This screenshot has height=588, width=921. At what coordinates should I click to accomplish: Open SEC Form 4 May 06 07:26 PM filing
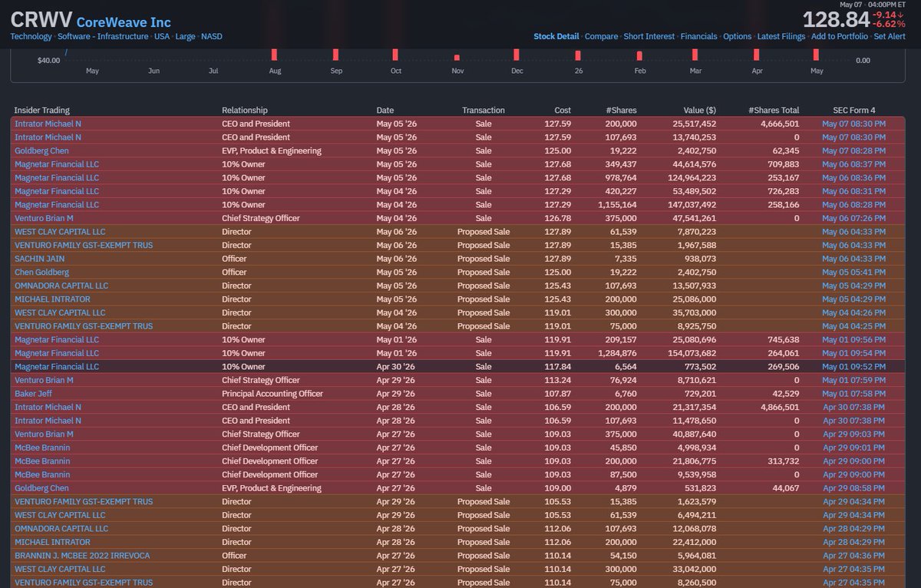tap(853, 218)
